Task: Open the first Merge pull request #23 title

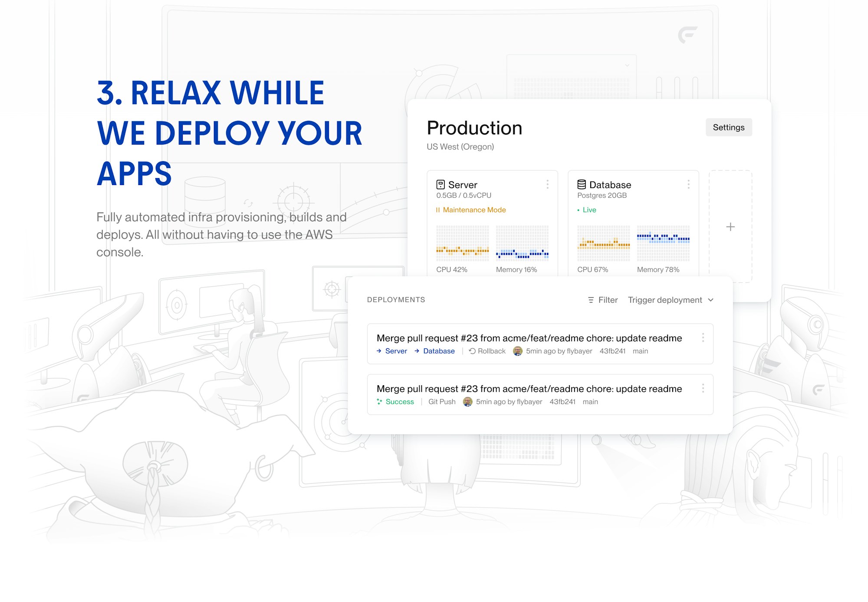Action: click(x=529, y=338)
